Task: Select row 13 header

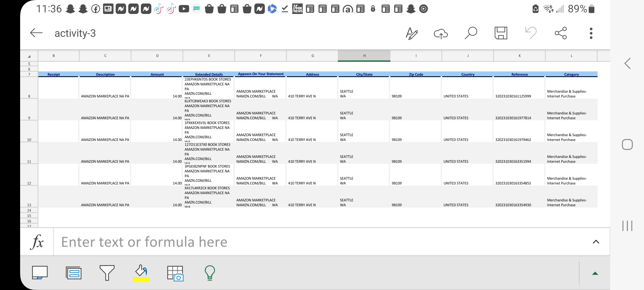Action: (29, 197)
